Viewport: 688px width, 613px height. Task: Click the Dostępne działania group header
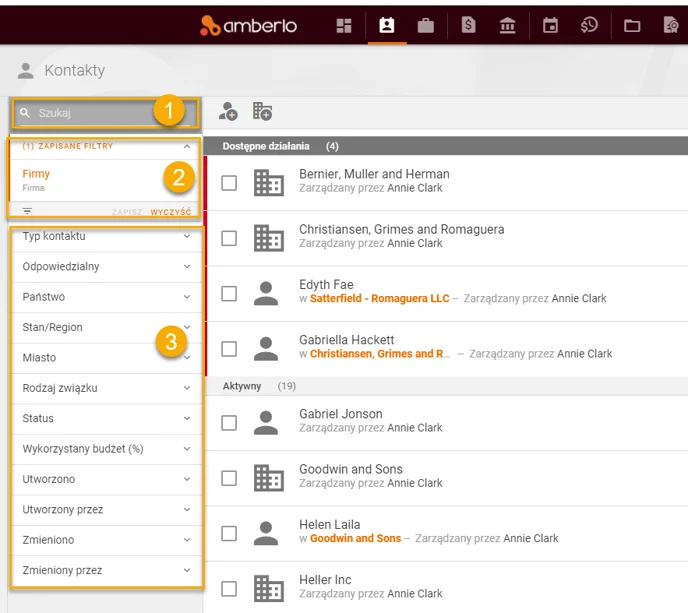[x=445, y=146]
